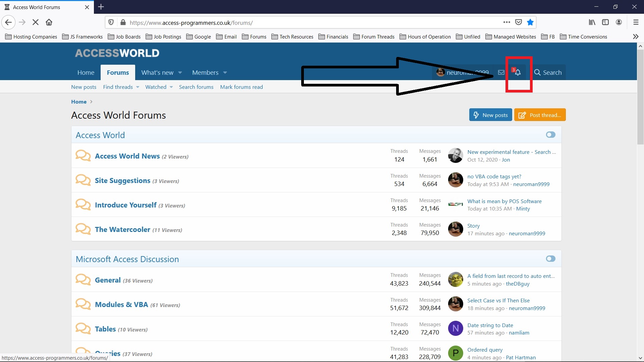This screenshot has width=644, height=362.
Task: View site security padlock info
Action: coord(123,22)
